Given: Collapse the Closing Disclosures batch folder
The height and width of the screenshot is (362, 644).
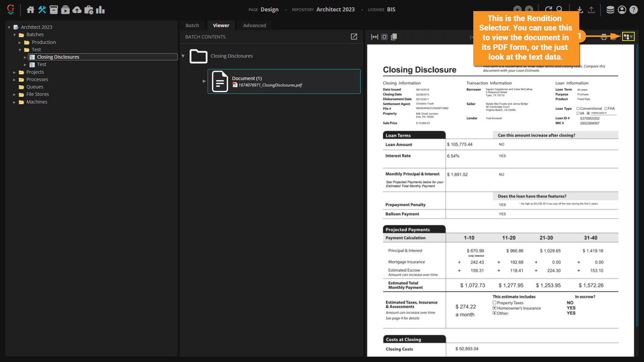Looking at the screenshot, I should pos(183,56).
